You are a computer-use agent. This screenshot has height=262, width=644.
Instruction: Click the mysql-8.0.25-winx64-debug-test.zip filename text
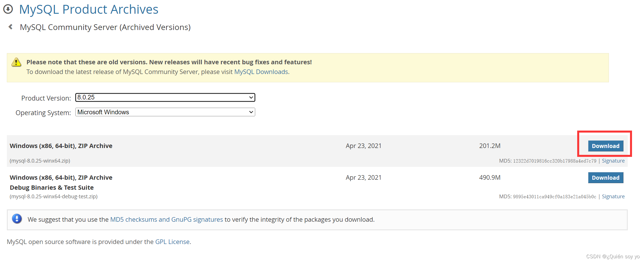(x=54, y=197)
